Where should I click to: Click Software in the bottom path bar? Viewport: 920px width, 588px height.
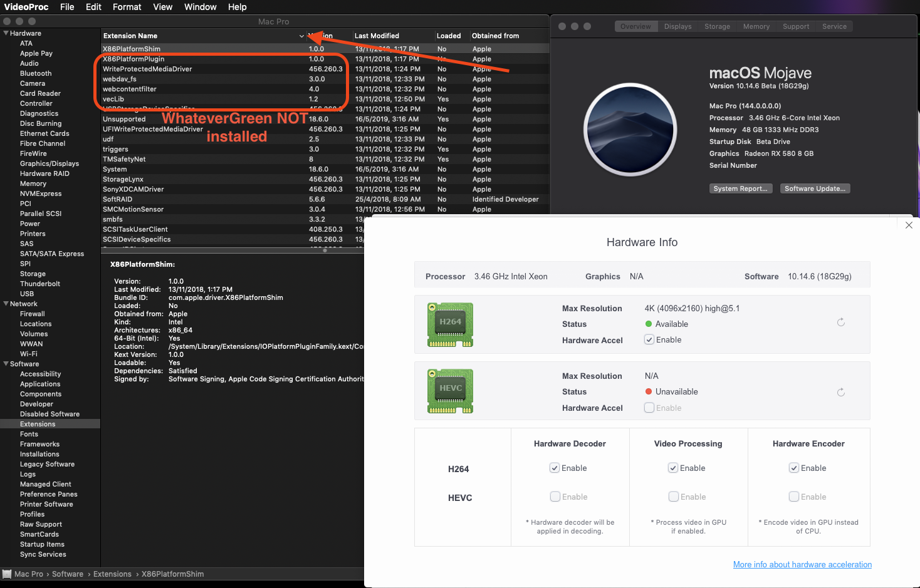click(68, 574)
